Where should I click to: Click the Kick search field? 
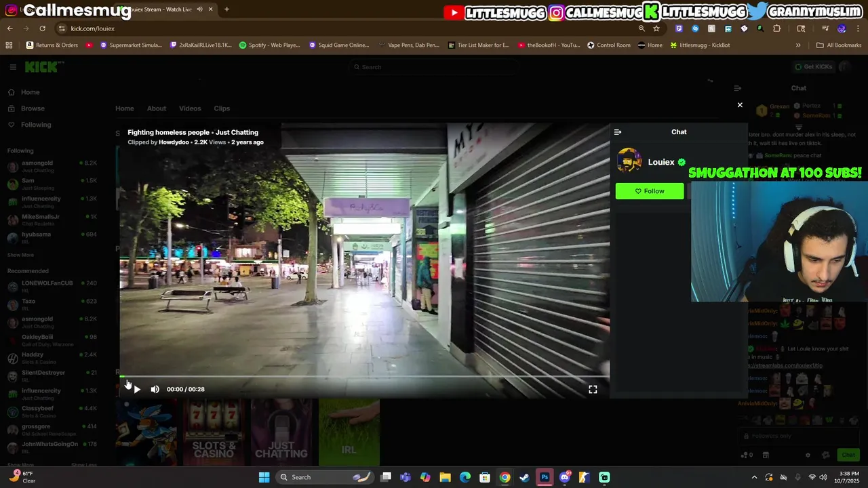tap(434, 67)
